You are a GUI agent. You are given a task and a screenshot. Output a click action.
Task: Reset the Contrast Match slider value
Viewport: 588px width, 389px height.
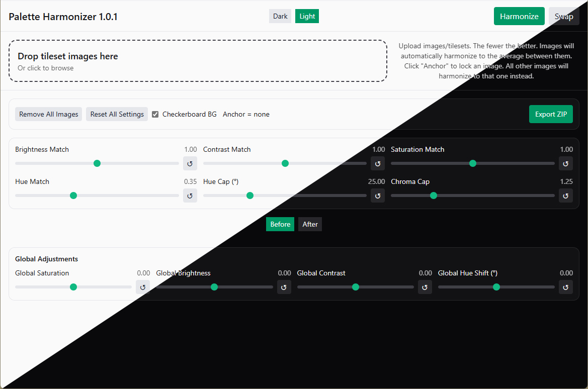(378, 163)
